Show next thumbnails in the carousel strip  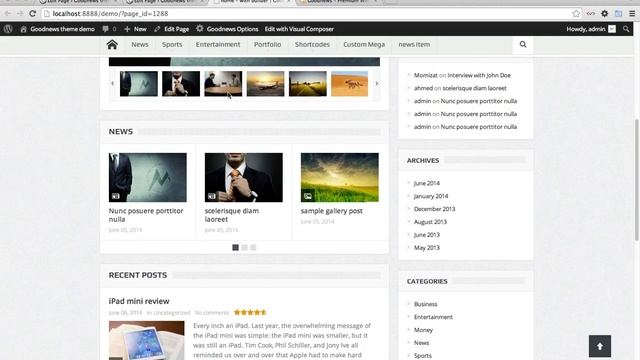coord(376,83)
